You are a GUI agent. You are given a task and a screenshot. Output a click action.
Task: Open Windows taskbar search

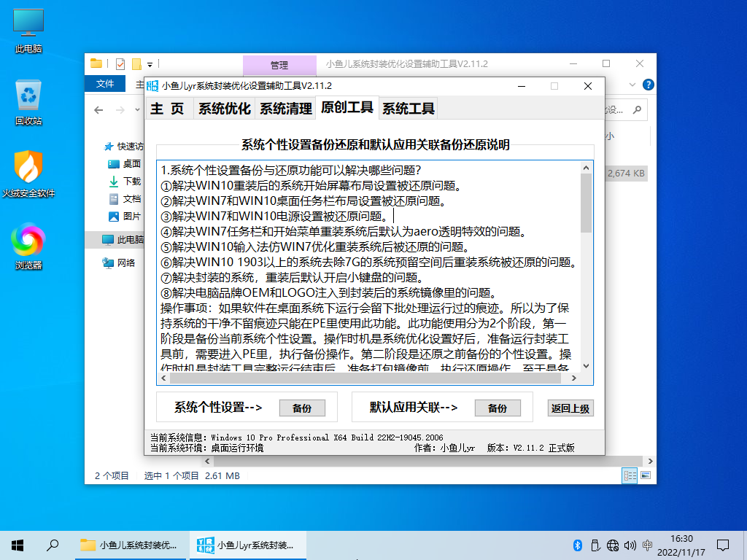pyautogui.click(x=53, y=545)
